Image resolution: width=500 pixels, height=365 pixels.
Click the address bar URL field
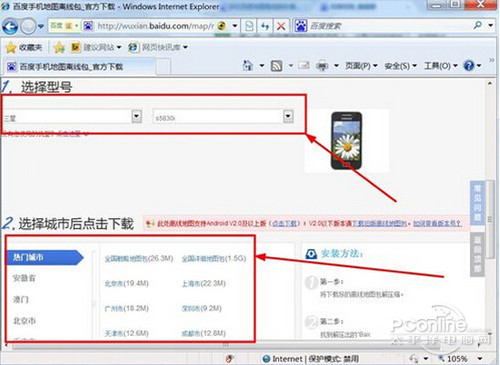tap(155, 26)
